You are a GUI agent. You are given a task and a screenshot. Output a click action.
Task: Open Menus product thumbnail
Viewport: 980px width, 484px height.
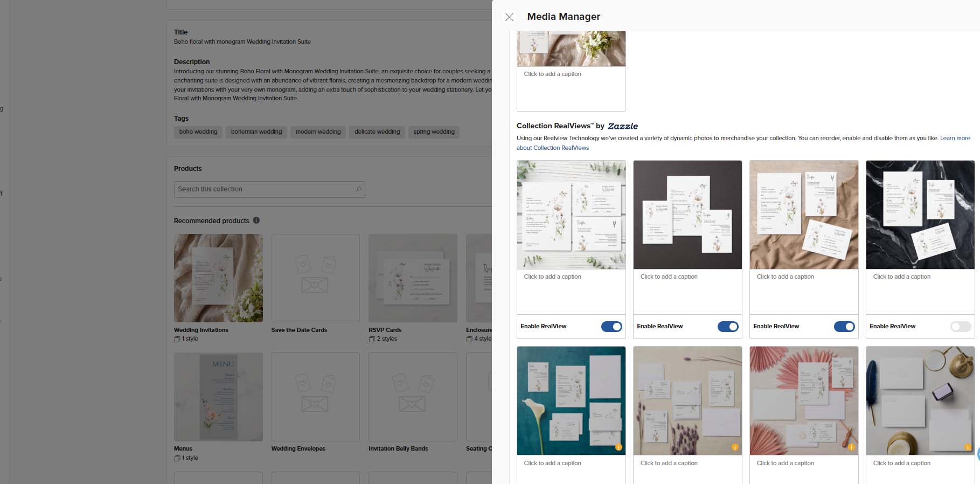pyautogui.click(x=218, y=397)
